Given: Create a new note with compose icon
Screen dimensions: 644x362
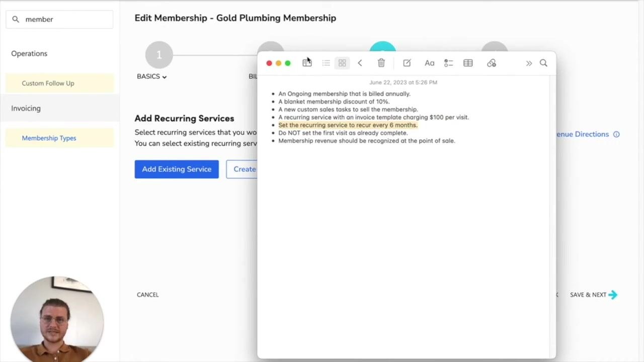Looking at the screenshot, I should click(x=407, y=63).
